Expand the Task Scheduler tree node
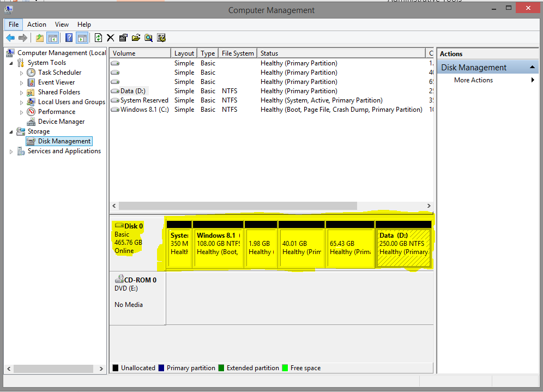 pos(21,73)
